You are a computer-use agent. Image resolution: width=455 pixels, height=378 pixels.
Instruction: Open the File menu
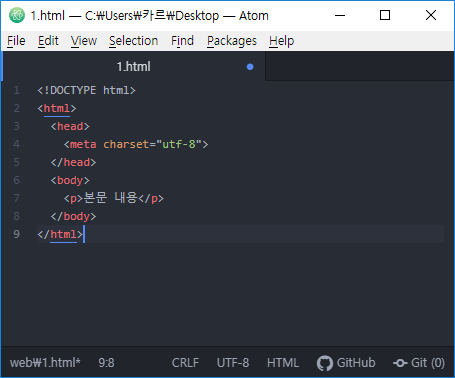pyautogui.click(x=16, y=41)
